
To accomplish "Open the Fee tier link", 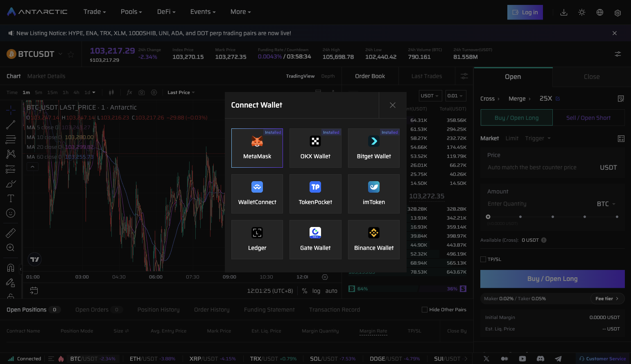I will click(x=607, y=299).
